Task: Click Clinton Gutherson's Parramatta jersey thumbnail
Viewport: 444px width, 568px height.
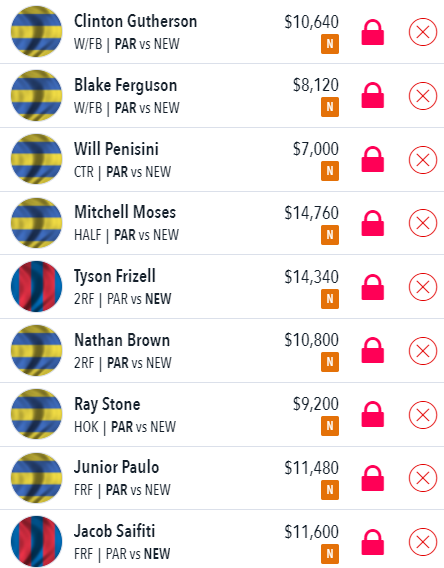Action: pyautogui.click(x=36, y=32)
